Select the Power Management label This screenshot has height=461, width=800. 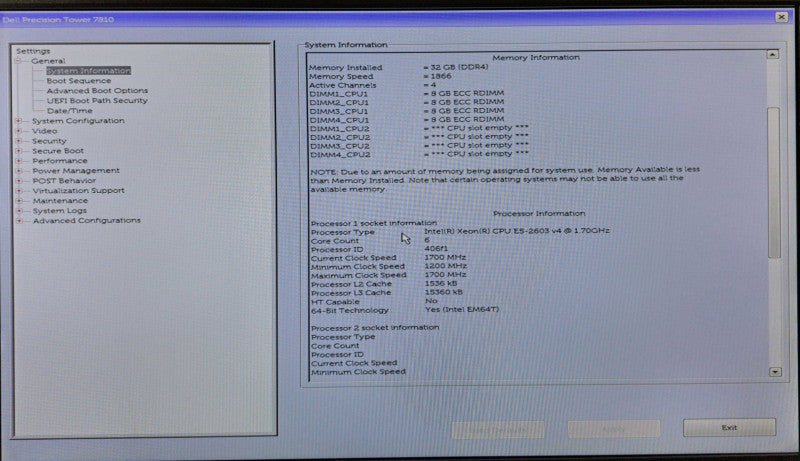[76, 171]
